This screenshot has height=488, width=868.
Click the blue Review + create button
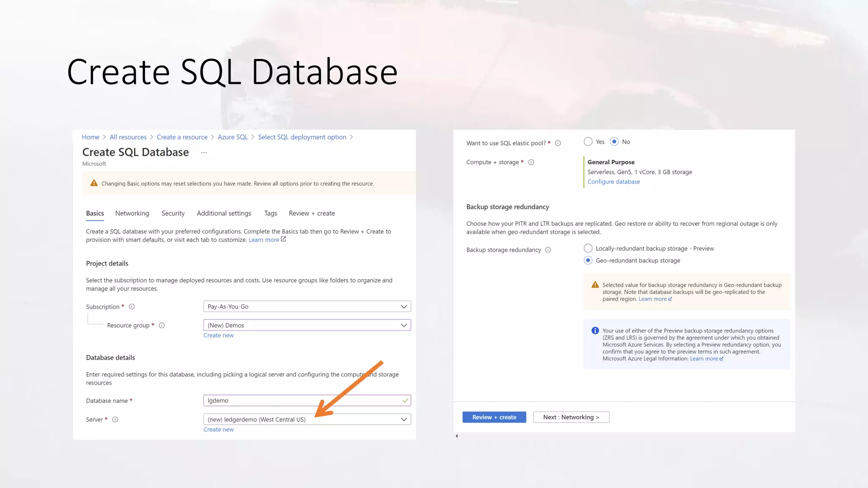pos(494,417)
